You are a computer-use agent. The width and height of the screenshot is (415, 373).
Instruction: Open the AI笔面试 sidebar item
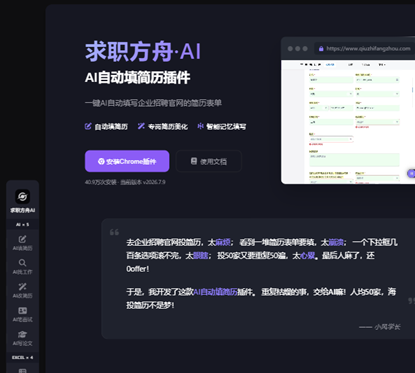point(22,314)
